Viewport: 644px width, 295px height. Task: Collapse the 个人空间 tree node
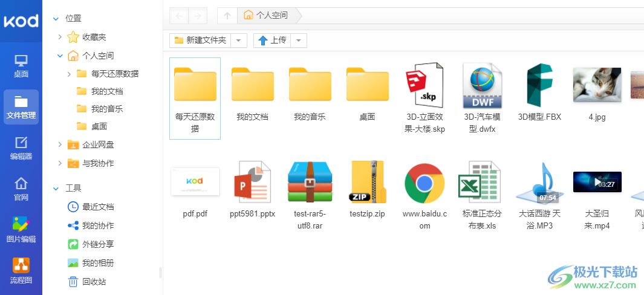pyautogui.click(x=60, y=56)
